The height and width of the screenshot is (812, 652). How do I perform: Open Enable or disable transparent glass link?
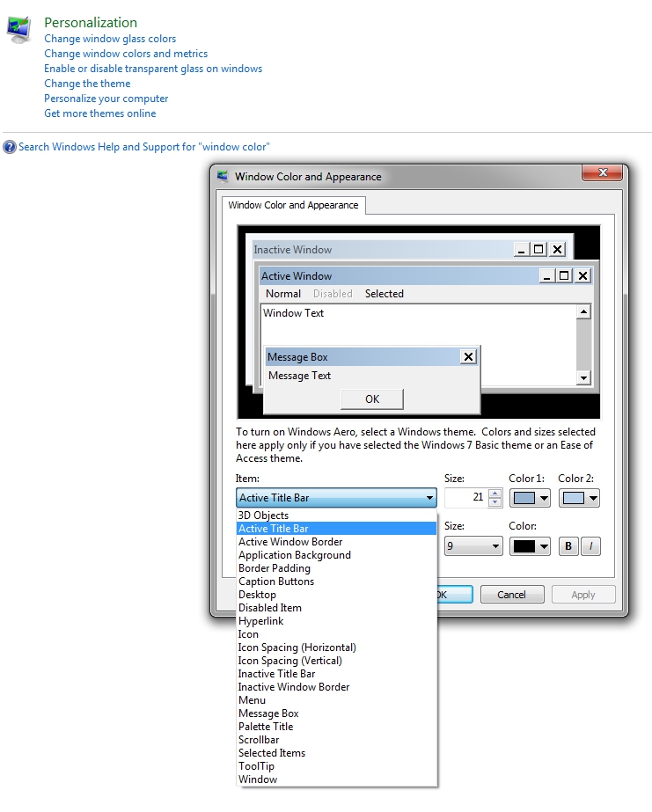click(153, 69)
